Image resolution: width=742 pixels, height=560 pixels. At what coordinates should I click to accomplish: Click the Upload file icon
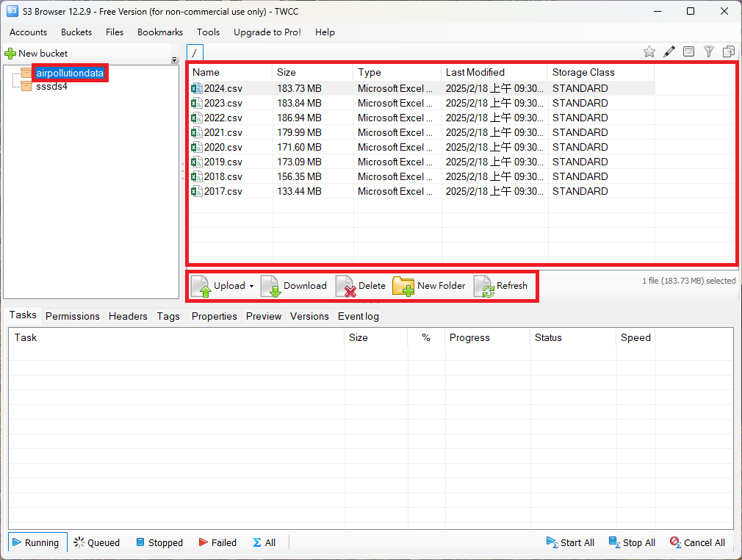coord(201,287)
